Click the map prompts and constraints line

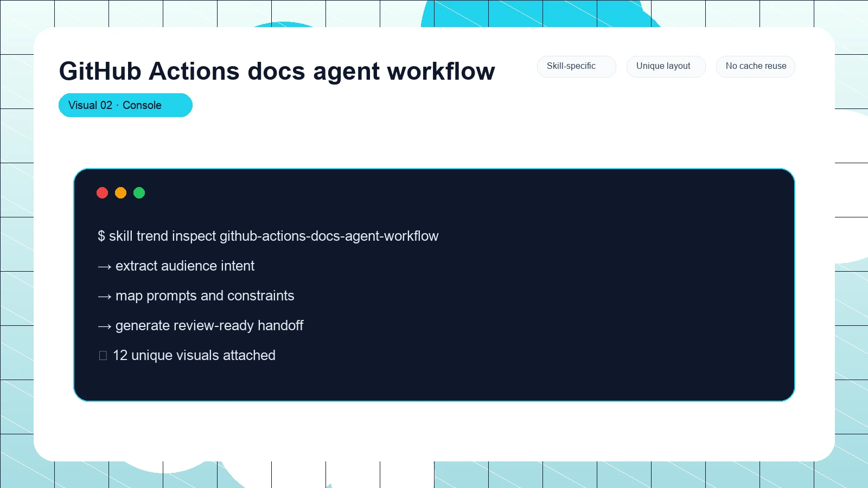pyautogui.click(x=196, y=296)
